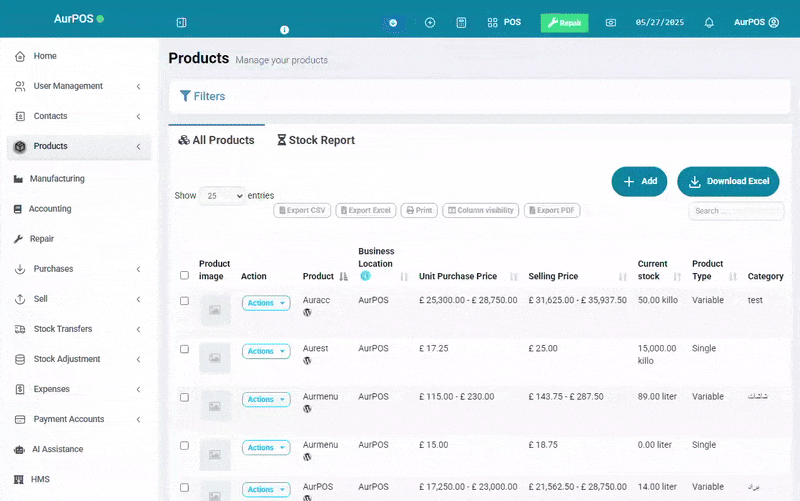Click the cash register icon beside the date
Image resolution: width=800 pixels, height=501 pixels.
pos(611,22)
